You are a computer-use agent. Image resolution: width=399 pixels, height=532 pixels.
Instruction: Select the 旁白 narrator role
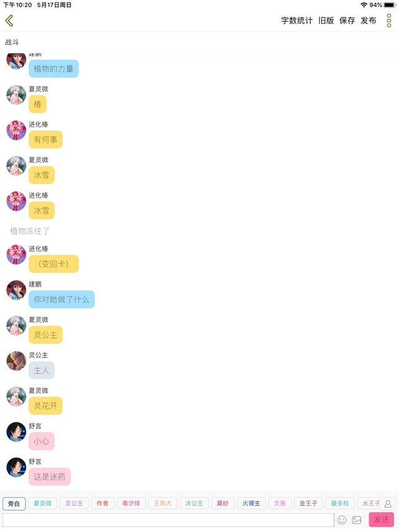tap(14, 503)
